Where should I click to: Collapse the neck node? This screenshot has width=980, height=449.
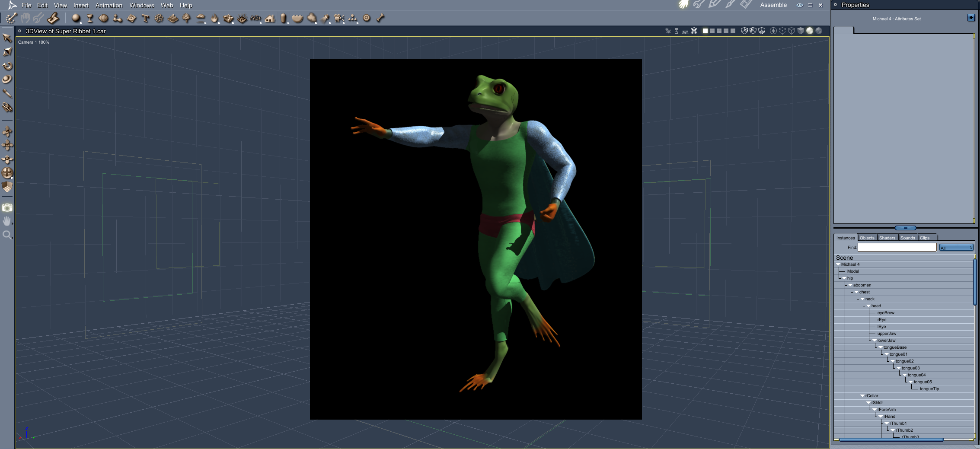click(x=862, y=299)
